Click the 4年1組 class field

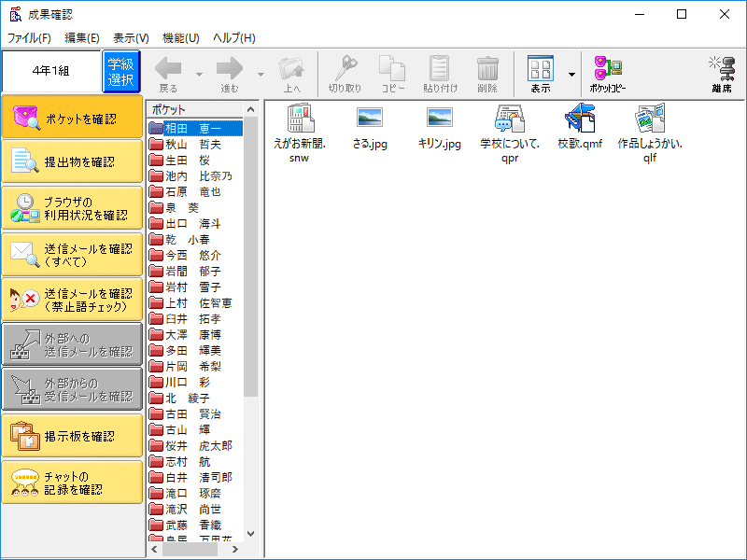[51, 71]
